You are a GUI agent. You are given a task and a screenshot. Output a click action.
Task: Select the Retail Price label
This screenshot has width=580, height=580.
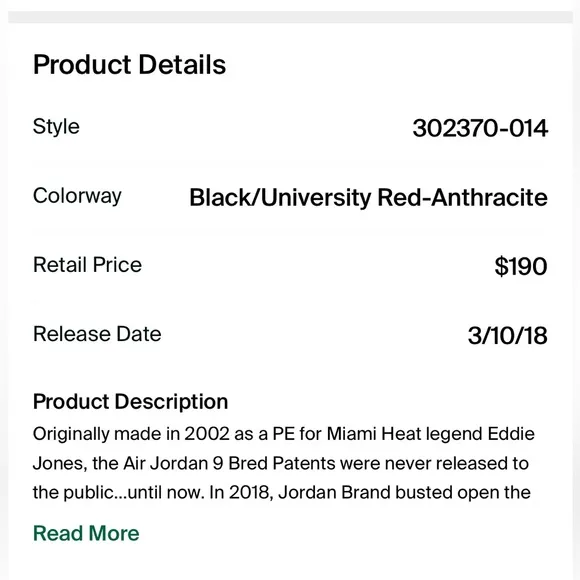pos(87,264)
